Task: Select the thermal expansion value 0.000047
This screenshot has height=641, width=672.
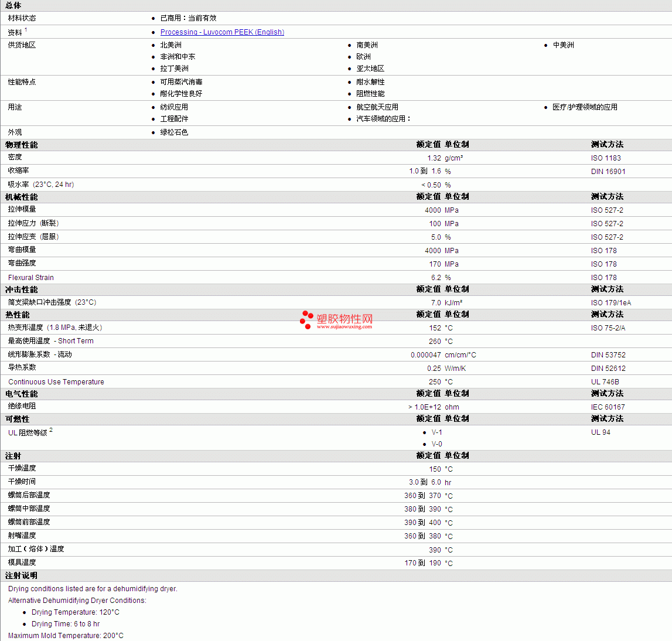Action: tap(425, 355)
